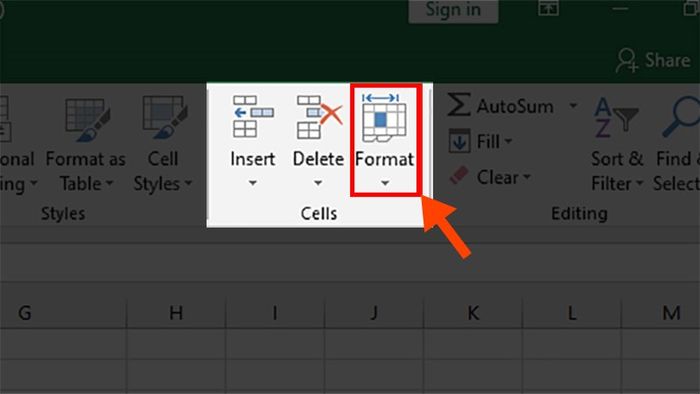
Task: Click the Sign in button
Action: [x=453, y=10]
